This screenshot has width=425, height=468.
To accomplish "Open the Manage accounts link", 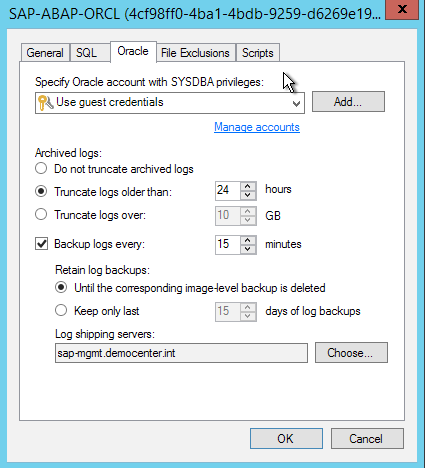I will [257, 127].
